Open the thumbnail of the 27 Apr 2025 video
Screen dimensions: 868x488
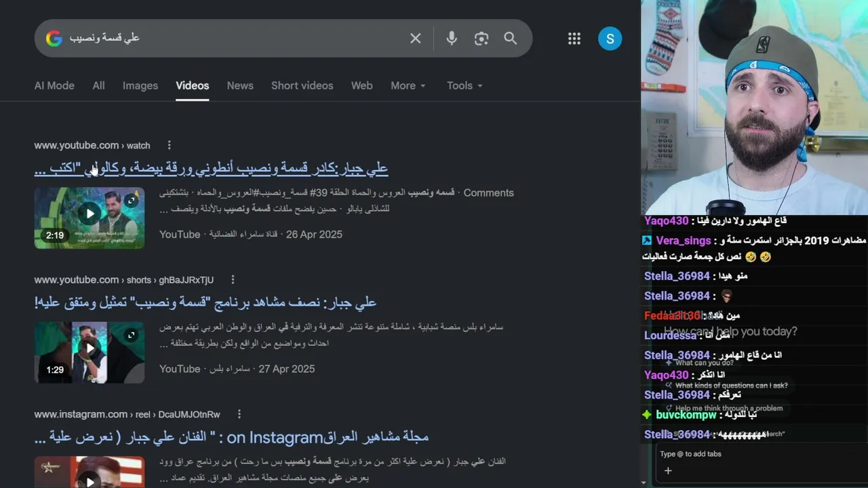pos(90,352)
